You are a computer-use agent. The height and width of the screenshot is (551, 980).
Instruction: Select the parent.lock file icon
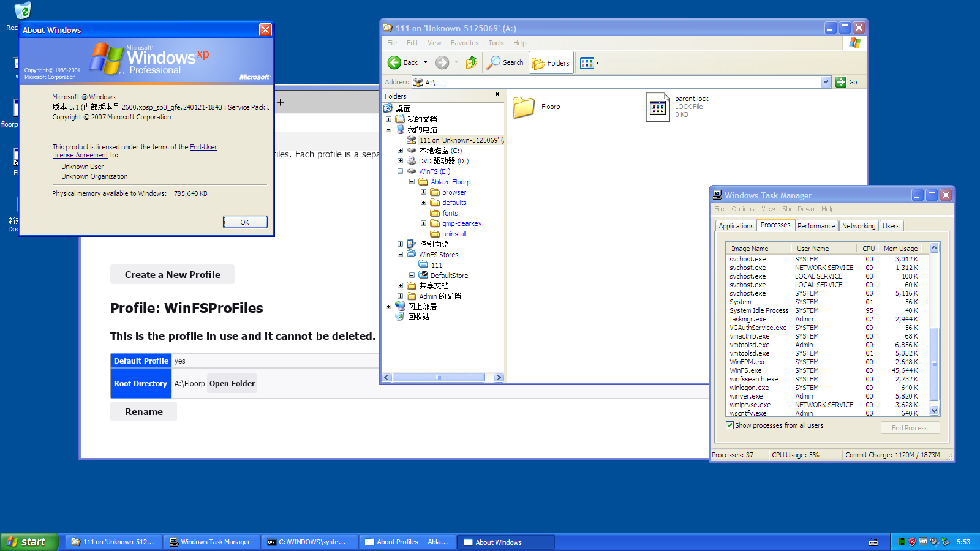click(658, 107)
